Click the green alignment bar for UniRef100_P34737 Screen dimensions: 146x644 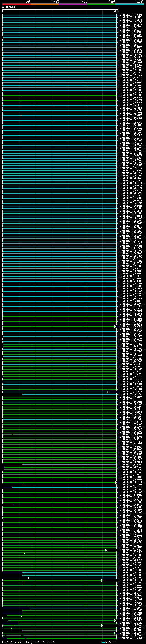[60, 422]
